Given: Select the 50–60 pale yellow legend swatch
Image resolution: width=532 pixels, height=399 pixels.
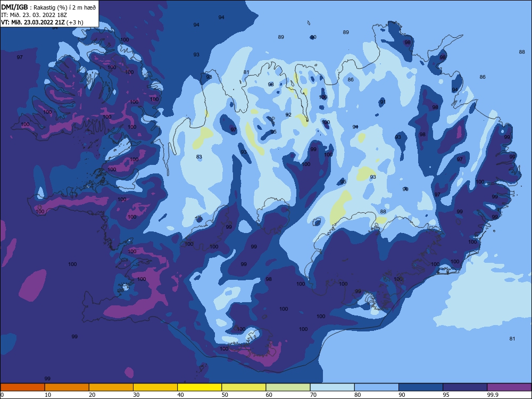Looking at the screenshot, I should coord(244,387).
